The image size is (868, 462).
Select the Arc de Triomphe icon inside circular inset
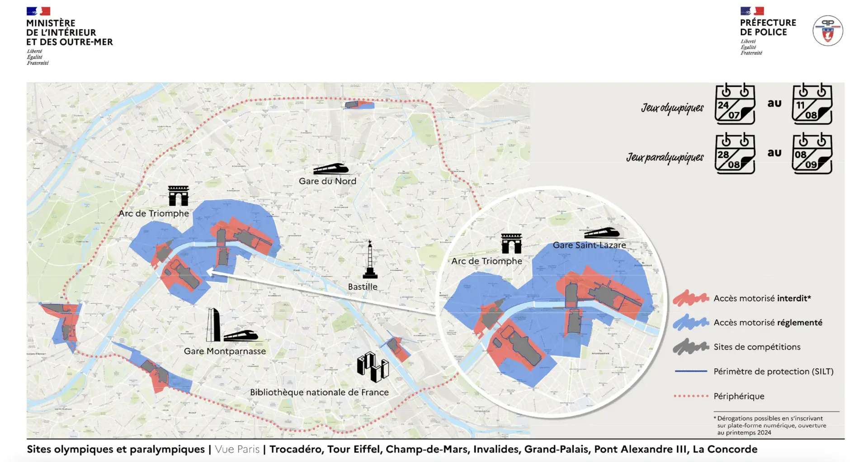(x=511, y=244)
